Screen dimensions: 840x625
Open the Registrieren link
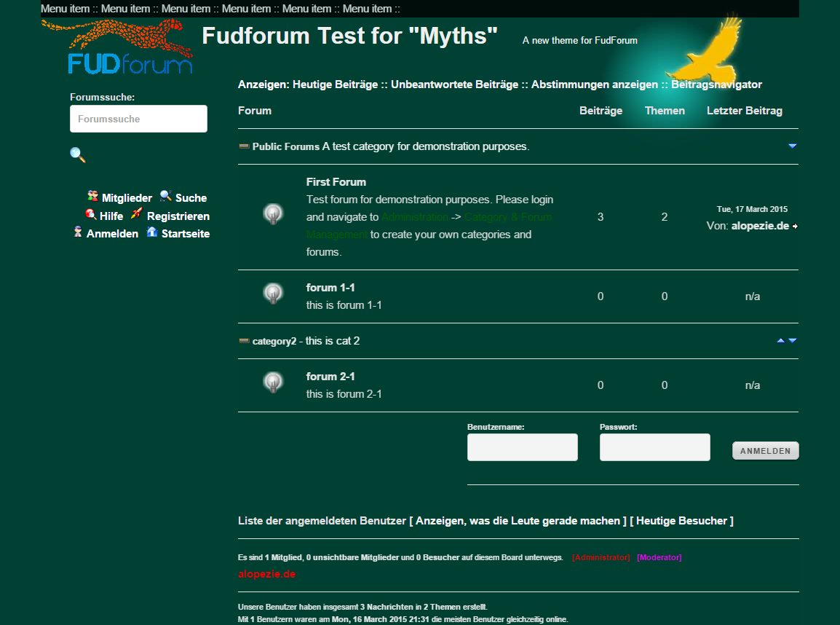(x=178, y=216)
